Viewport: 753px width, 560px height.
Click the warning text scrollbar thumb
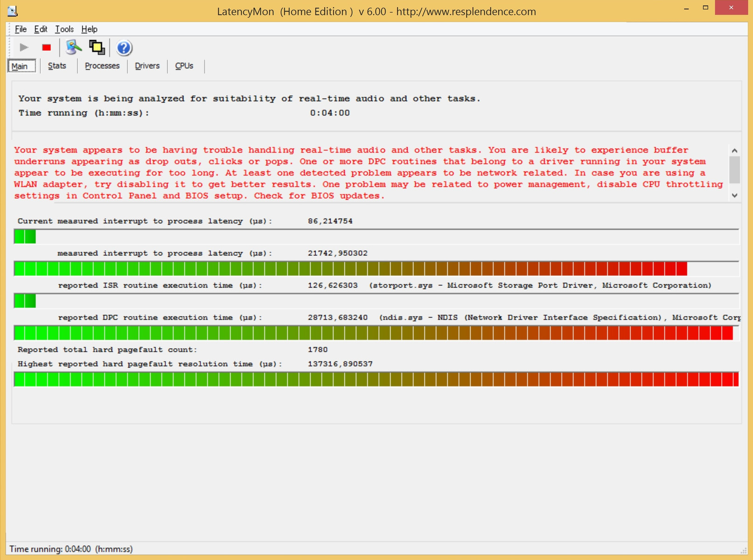point(734,170)
